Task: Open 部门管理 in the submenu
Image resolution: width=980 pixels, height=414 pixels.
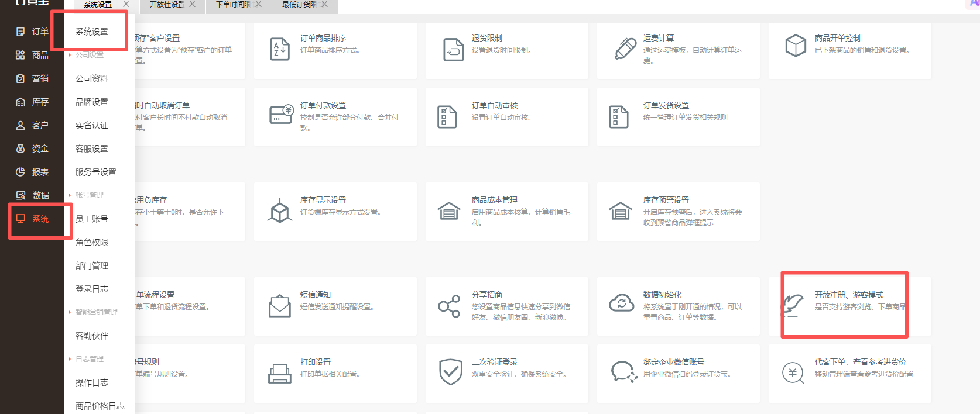Action: (x=92, y=265)
